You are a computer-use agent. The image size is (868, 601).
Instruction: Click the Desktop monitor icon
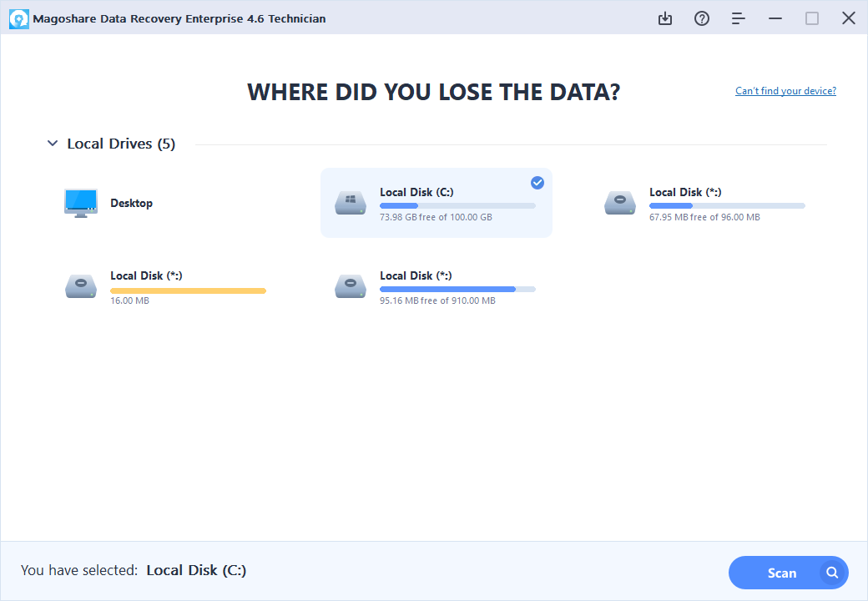point(80,202)
